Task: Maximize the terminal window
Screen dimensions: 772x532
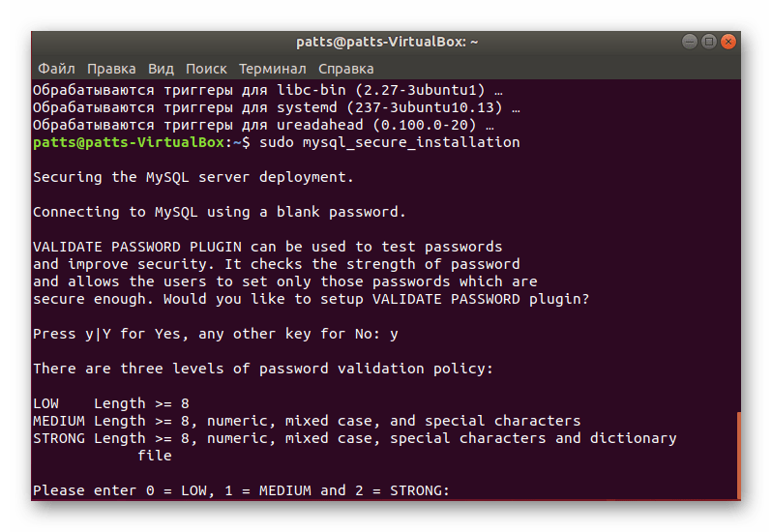Action: click(x=708, y=42)
